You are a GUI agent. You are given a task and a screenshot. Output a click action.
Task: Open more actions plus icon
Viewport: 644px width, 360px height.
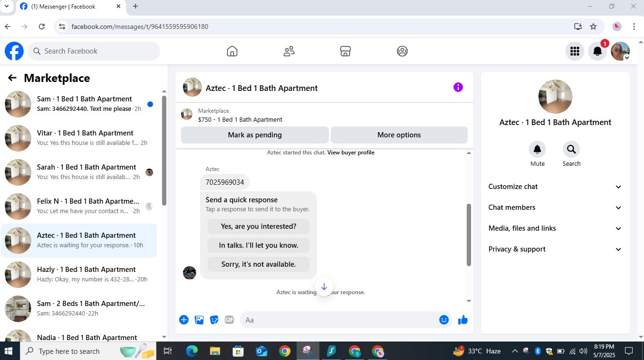184,320
